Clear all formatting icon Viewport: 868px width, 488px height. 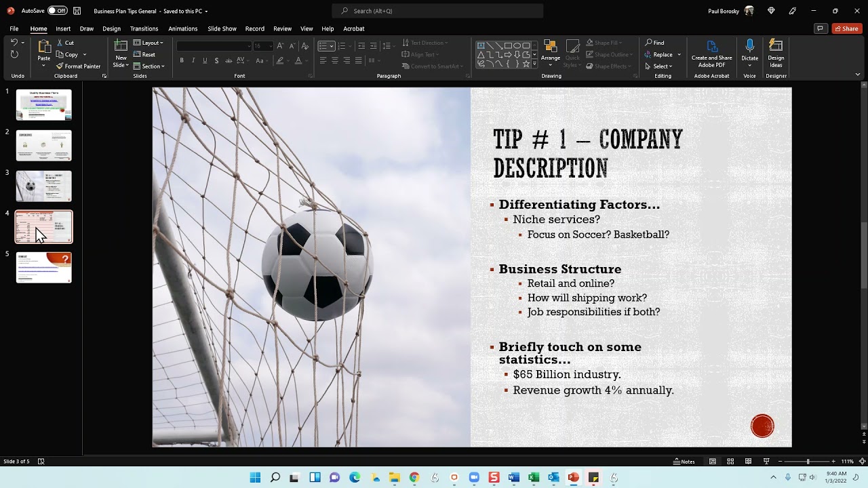(x=305, y=45)
